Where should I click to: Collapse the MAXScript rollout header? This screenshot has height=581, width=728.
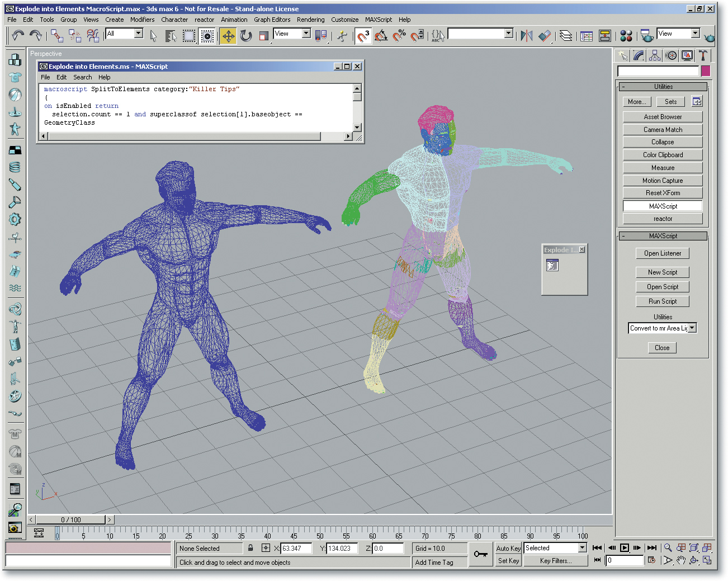663,236
